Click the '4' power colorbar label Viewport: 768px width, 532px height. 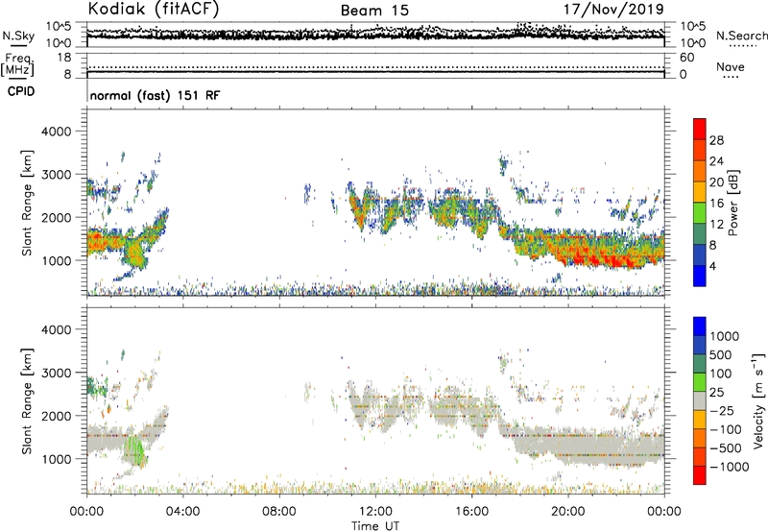point(712,267)
